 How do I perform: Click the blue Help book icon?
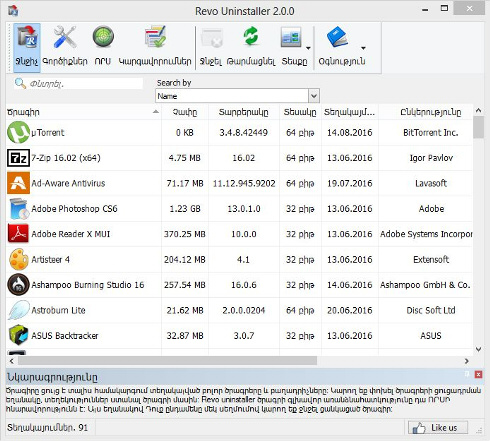coord(338,37)
